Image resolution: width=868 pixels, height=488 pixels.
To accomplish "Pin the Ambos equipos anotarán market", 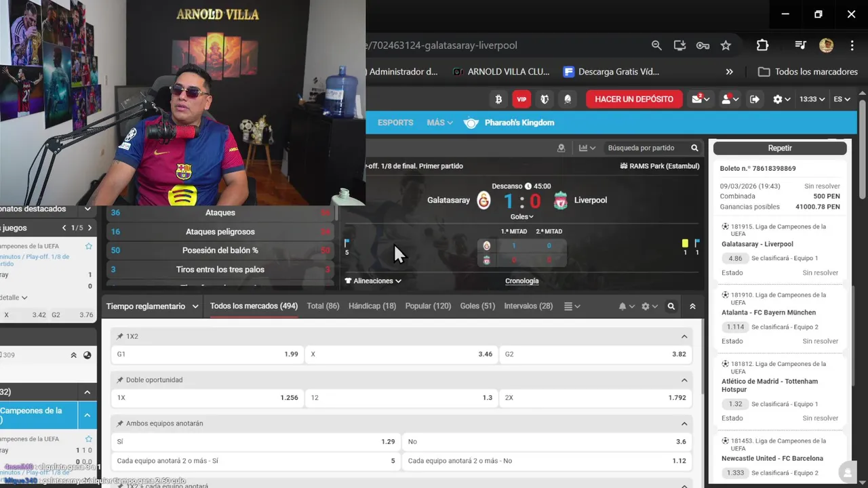I will (120, 423).
